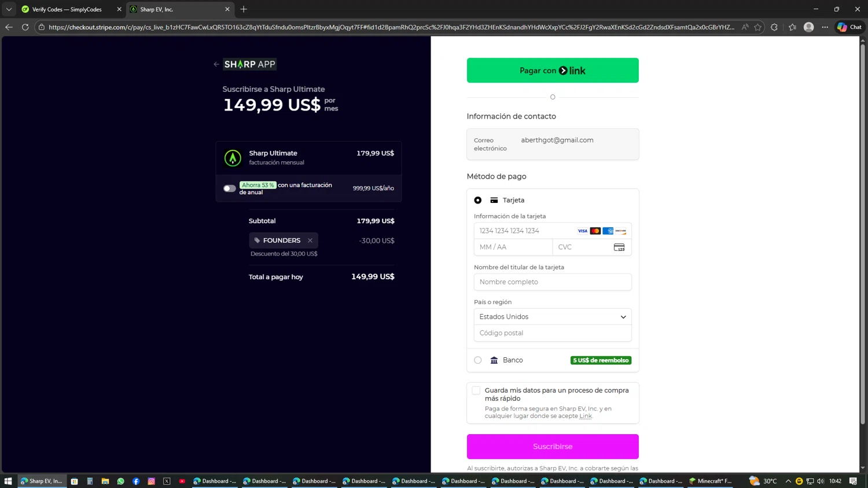Screen dimensions: 868x488
Task: Open the volume control icon
Action: coord(821,481)
